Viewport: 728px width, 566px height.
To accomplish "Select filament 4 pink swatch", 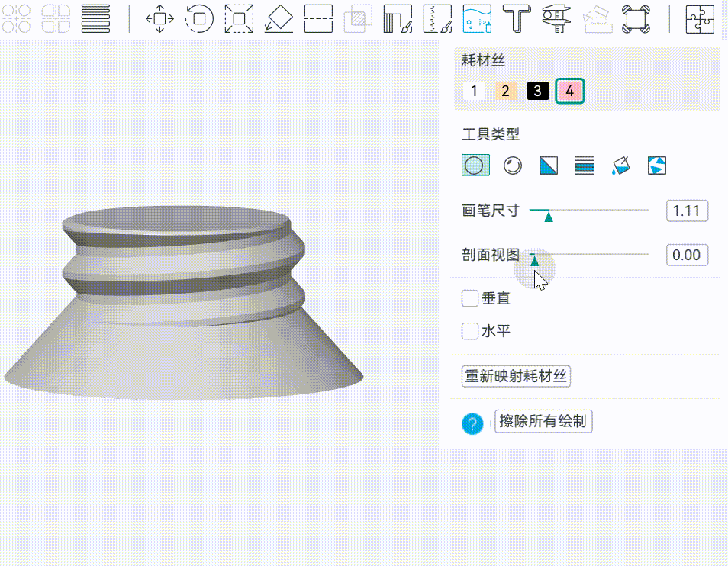I will click(570, 91).
